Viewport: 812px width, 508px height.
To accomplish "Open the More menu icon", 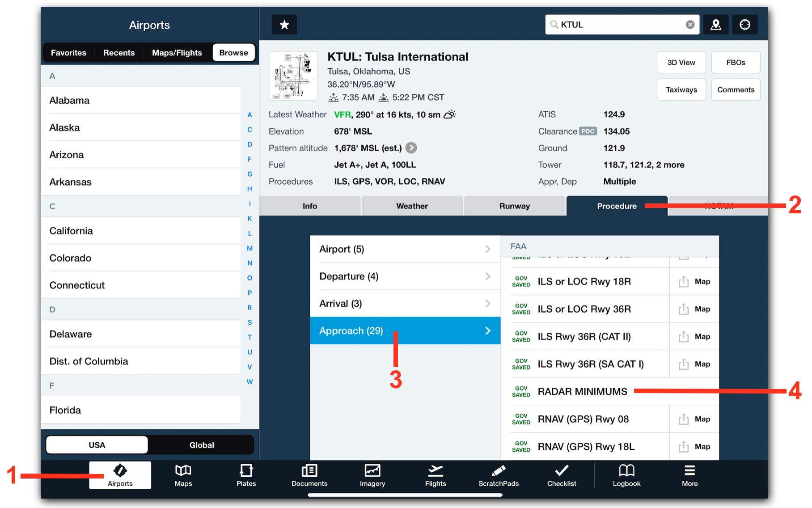I will tap(690, 475).
